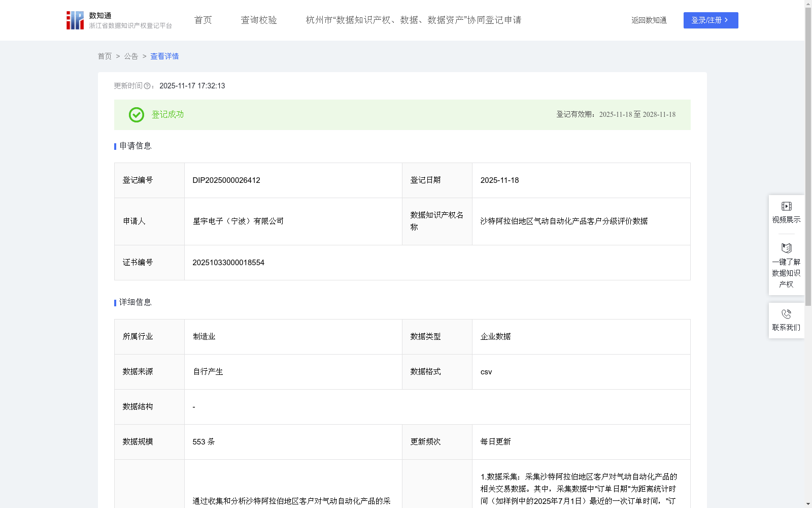Click the 登记成功 status text
This screenshot has width=812, height=508.
(167, 115)
